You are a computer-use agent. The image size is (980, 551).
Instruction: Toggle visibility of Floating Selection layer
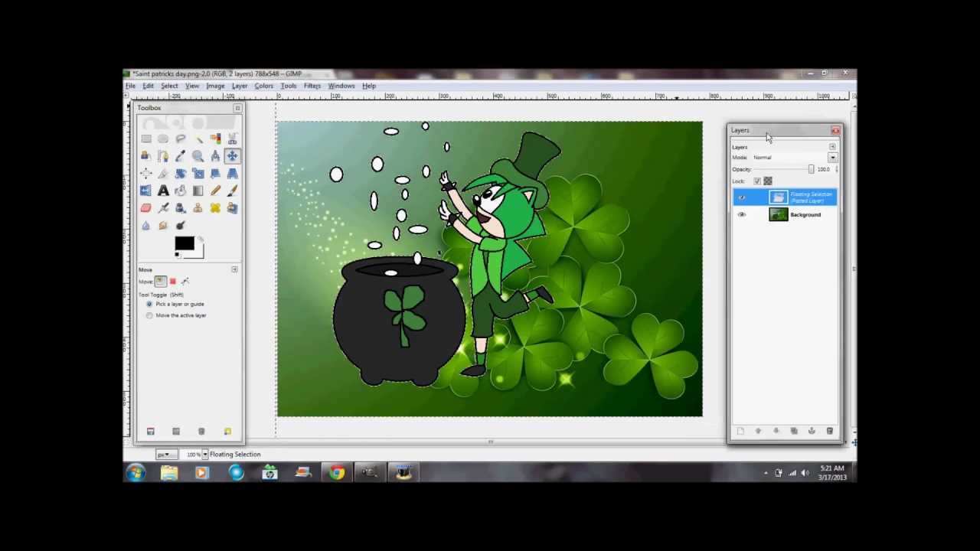pyautogui.click(x=741, y=197)
